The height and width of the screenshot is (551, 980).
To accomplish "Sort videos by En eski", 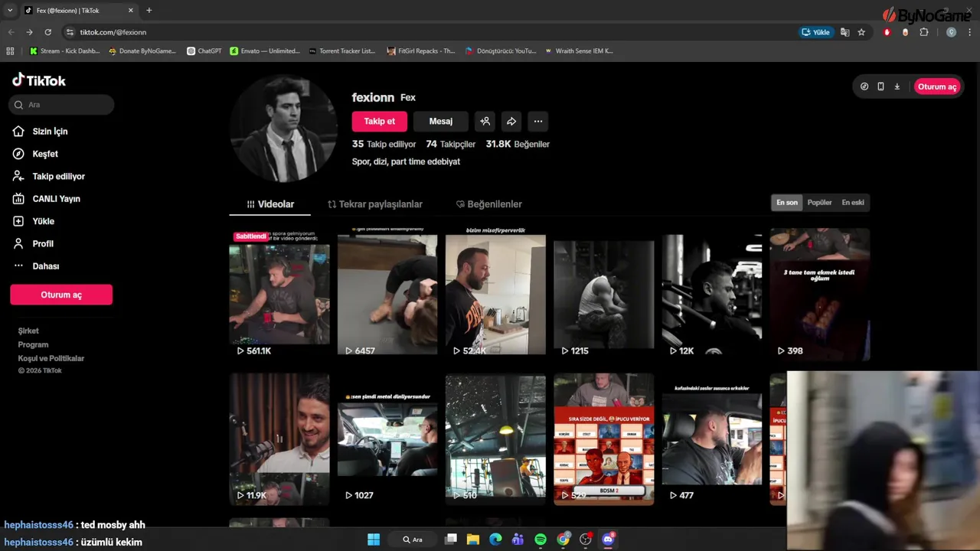I will click(853, 203).
